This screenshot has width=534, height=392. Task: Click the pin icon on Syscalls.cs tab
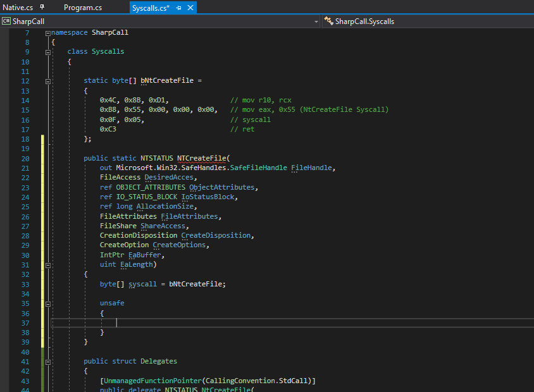coord(179,8)
